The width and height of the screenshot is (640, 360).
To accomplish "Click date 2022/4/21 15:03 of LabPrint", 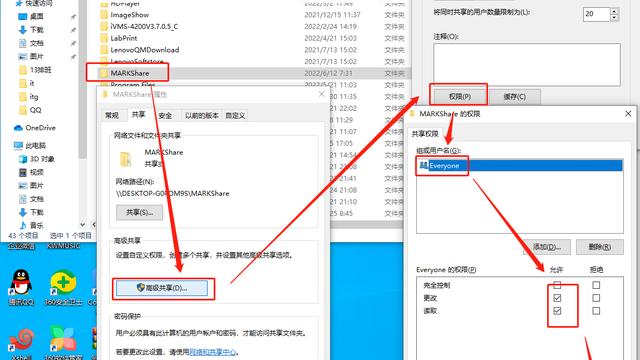I will pyautogui.click(x=330, y=38).
